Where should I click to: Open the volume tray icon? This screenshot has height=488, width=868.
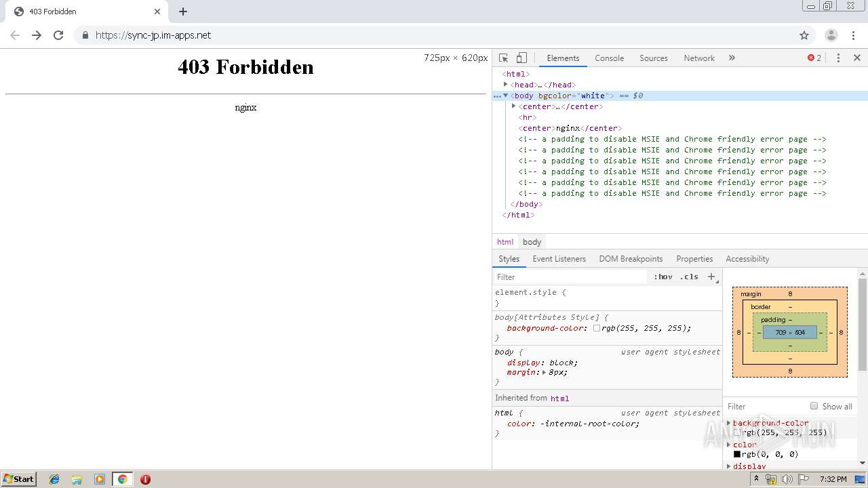787,479
